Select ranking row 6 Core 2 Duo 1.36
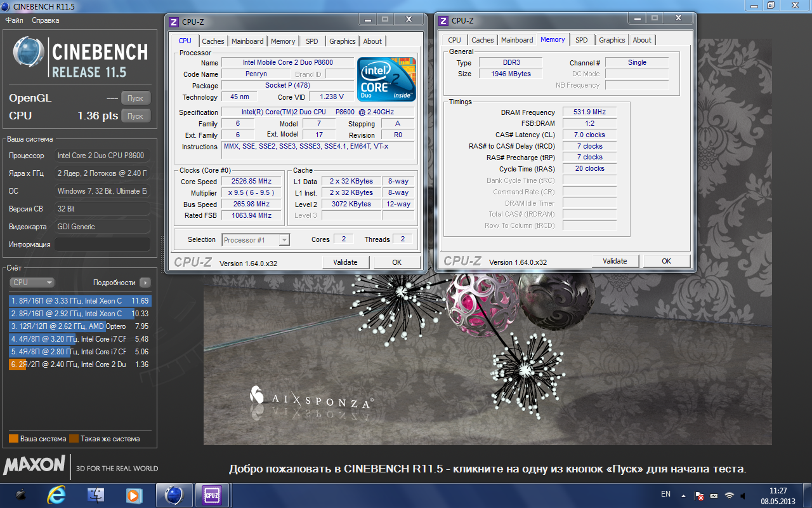The width and height of the screenshot is (812, 508). pyautogui.click(x=80, y=364)
